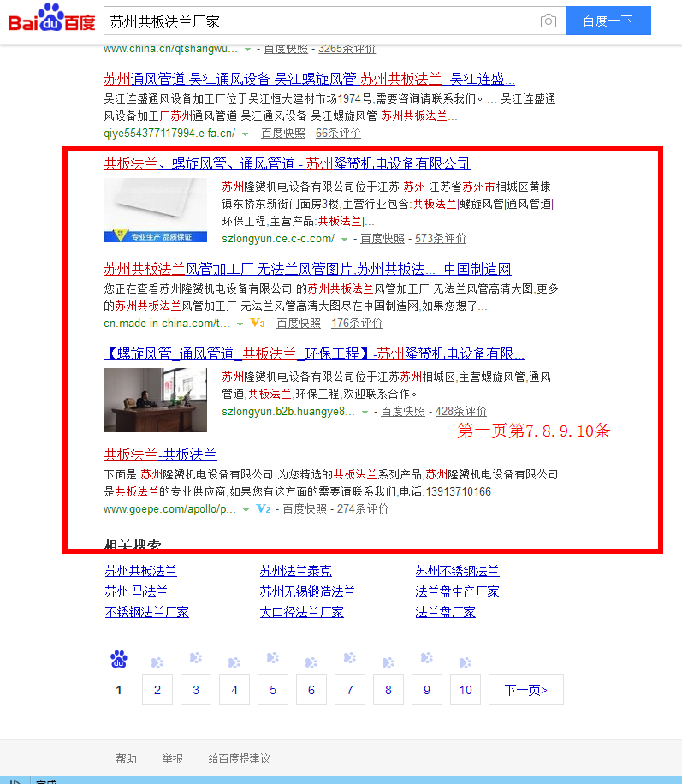The height and width of the screenshot is (784, 682).
Task: Open result 共板法兰-共板法兰
Action: tap(160, 454)
